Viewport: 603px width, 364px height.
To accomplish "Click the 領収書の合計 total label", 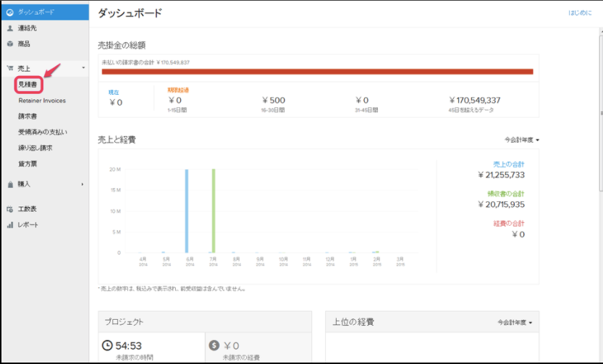I will pyautogui.click(x=506, y=194).
